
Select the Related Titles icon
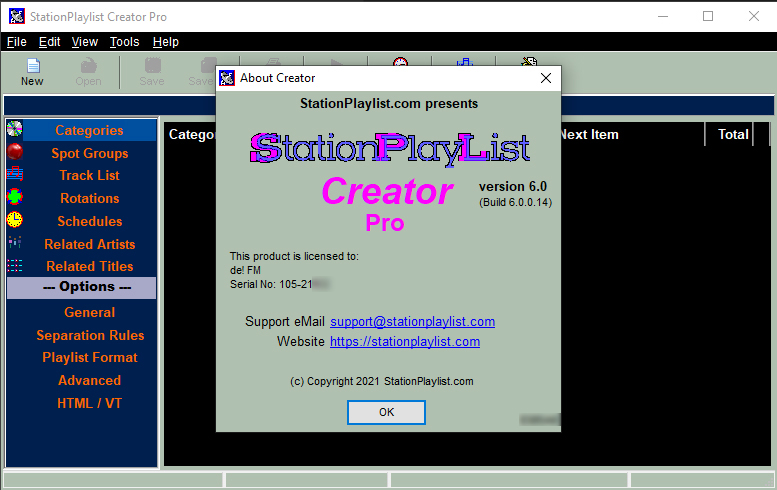[x=15, y=266]
